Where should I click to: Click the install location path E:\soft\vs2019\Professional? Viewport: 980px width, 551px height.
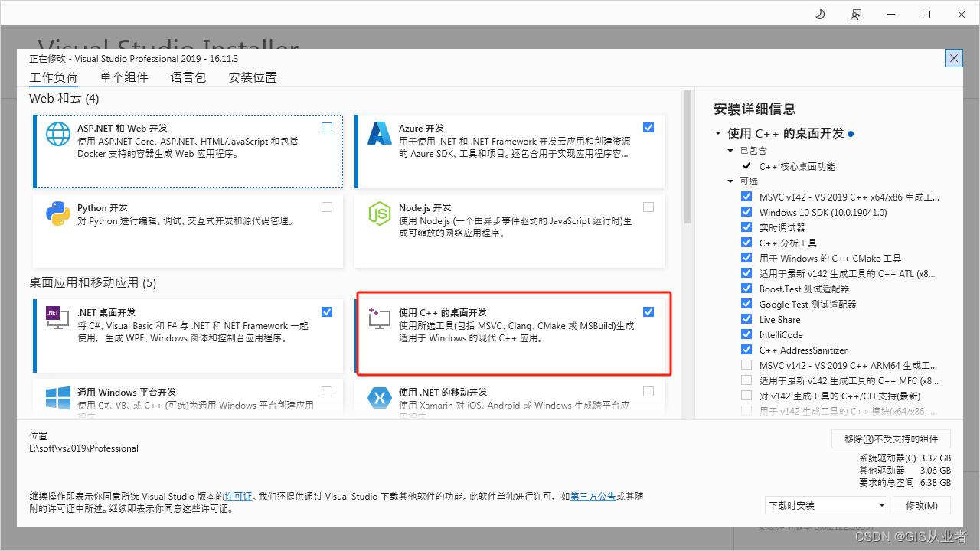pos(84,448)
